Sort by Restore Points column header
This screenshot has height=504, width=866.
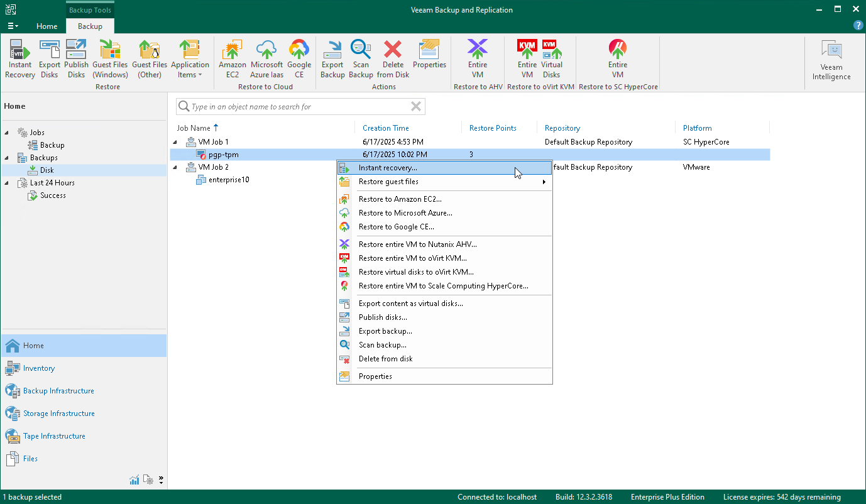pos(493,128)
